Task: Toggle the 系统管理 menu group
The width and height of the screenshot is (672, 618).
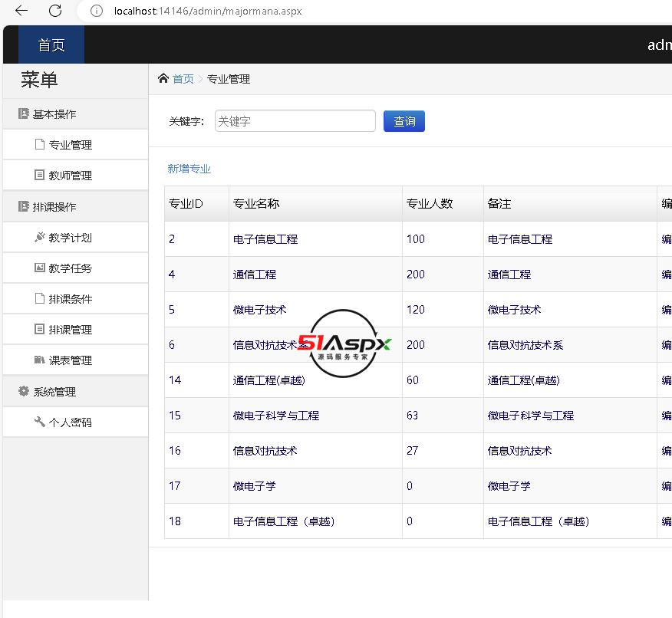Action: pyautogui.click(x=54, y=392)
